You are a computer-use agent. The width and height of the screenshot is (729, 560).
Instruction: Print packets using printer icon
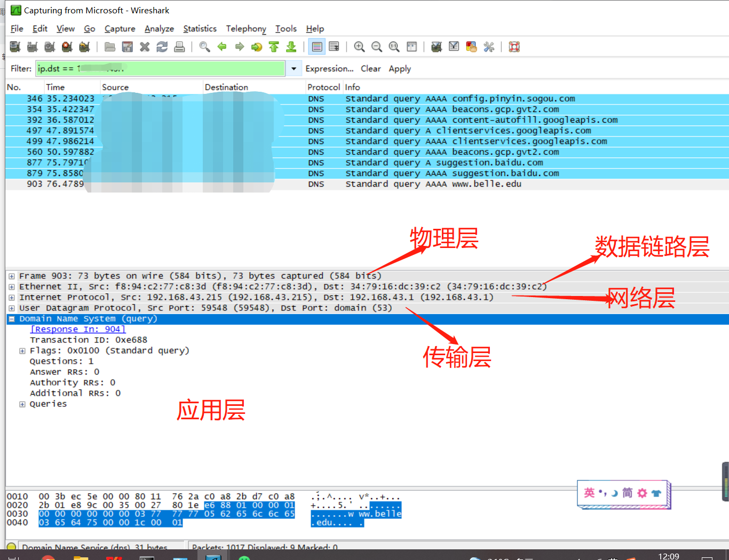point(180,47)
